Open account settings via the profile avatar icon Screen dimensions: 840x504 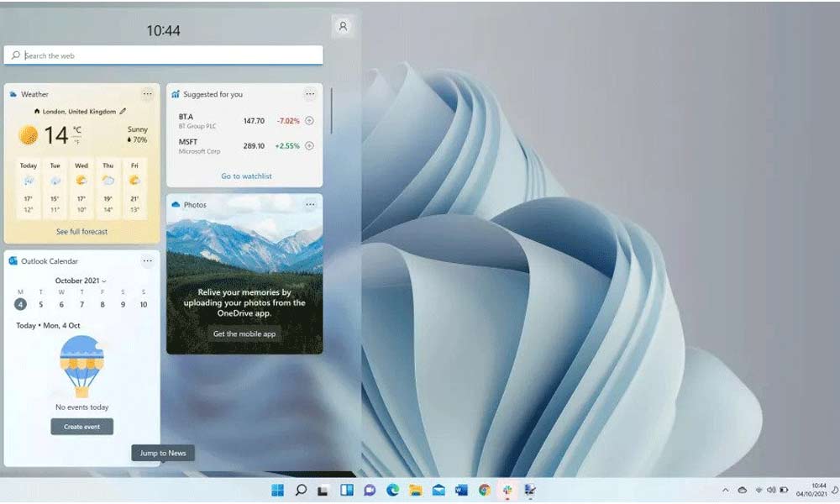click(x=342, y=27)
